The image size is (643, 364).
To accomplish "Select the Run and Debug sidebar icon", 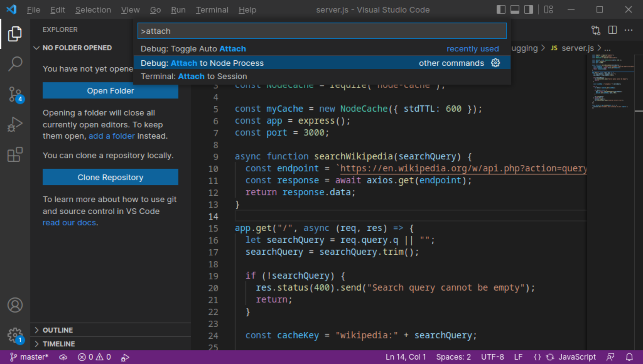I will tap(15, 124).
